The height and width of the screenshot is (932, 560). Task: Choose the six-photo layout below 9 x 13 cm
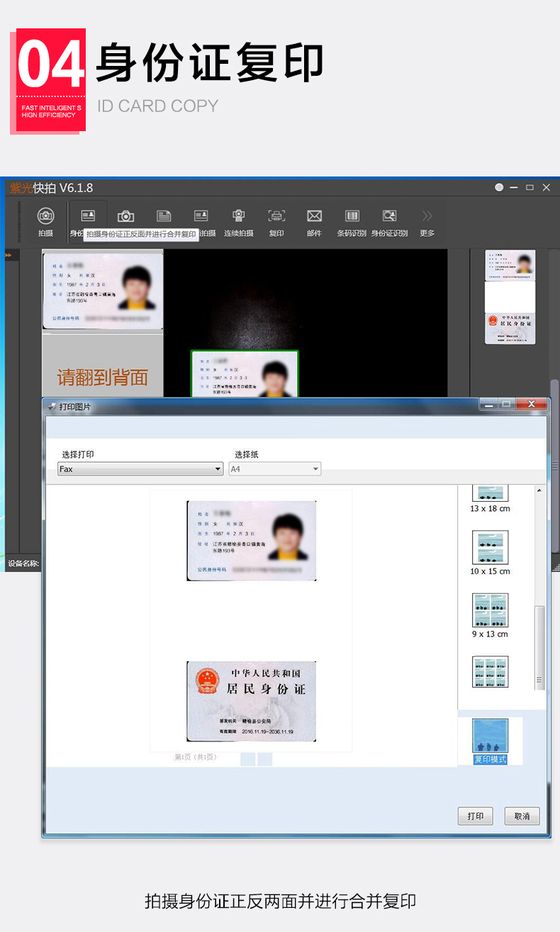490,672
